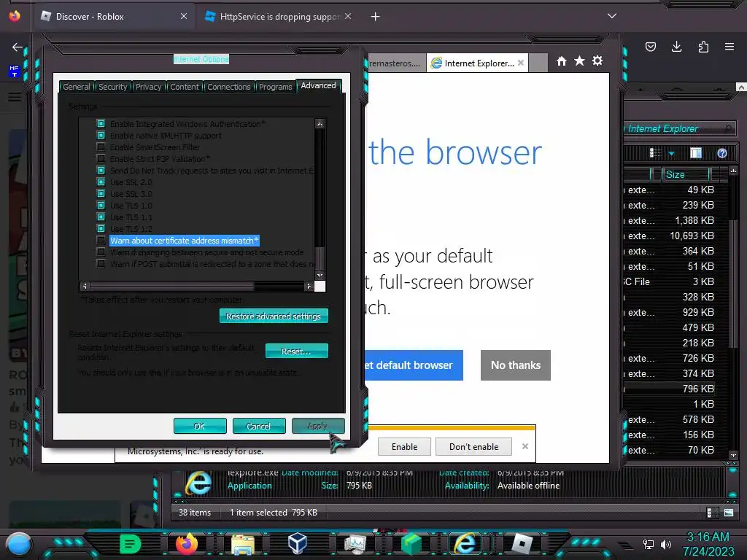747x560 pixels.
Task: Open the monitor chart app on the taskbar
Action: [355, 544]
